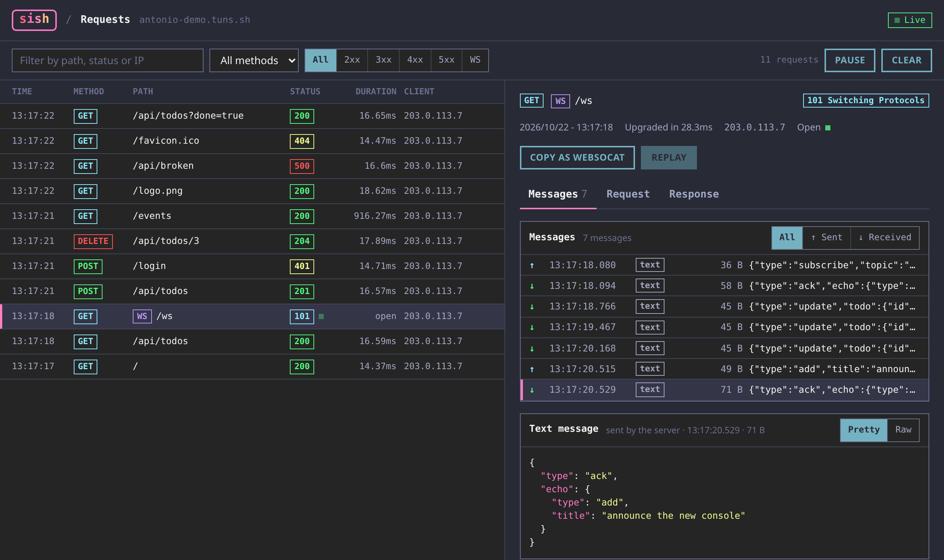
Task: Click the 101 status badge in request list
Action: [x=302, y=316]
